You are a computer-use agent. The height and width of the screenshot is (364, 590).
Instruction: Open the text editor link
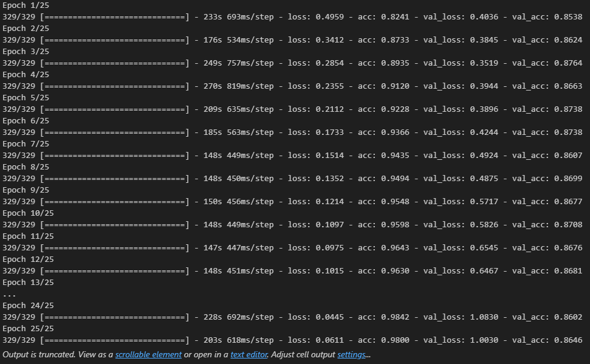[249, 355]
